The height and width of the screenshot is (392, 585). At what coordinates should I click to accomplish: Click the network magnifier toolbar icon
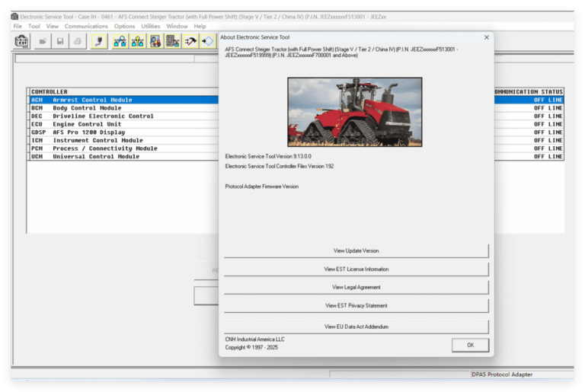click(x=120, y=41)
